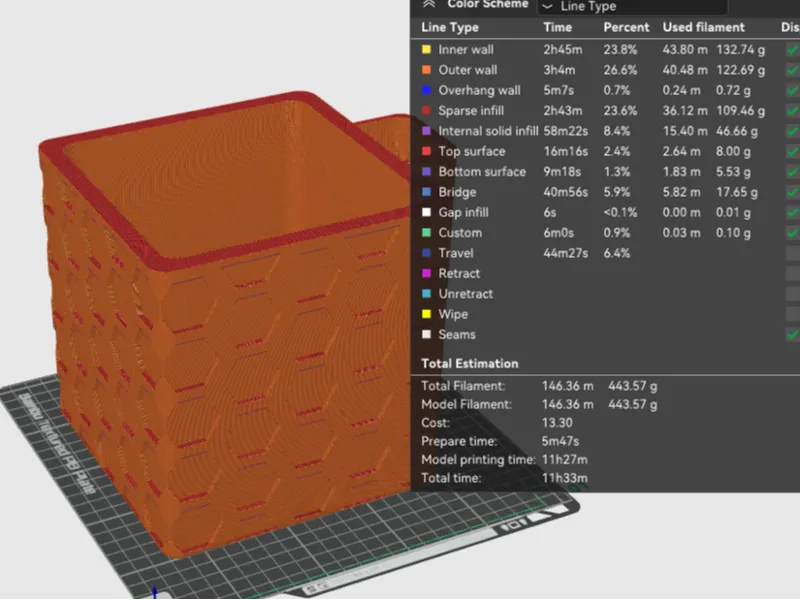The height and width of the screenshot is (600, 800).
Task: Click the cyan Unretract color swatch
Action: pyautogui.click(x=427, y=294)
